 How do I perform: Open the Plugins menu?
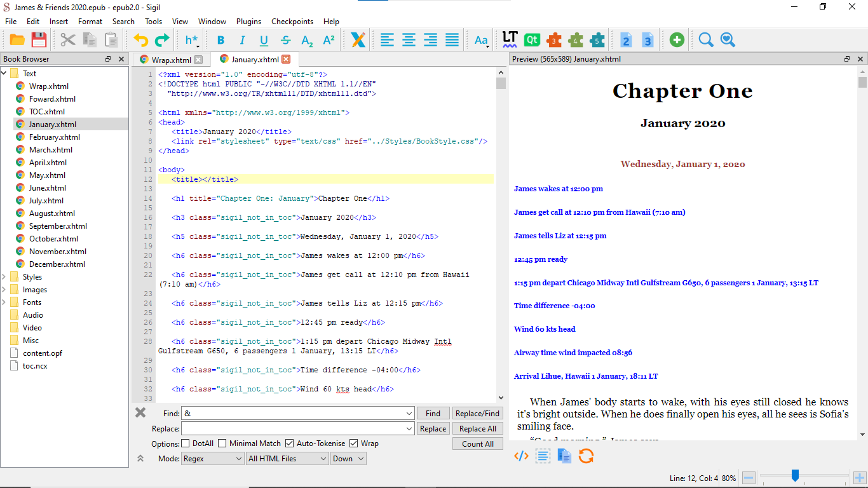pos(248,21)
